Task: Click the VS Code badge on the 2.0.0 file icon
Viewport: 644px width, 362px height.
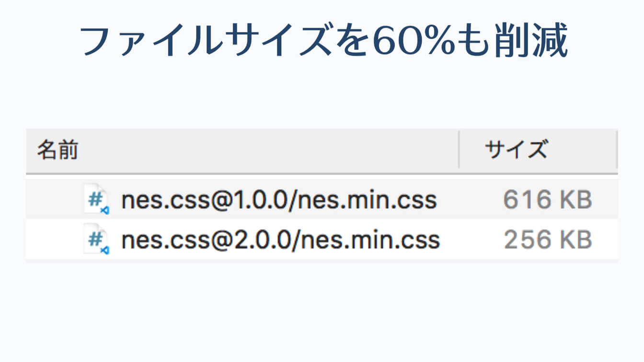Action: (x=105, y=250)
